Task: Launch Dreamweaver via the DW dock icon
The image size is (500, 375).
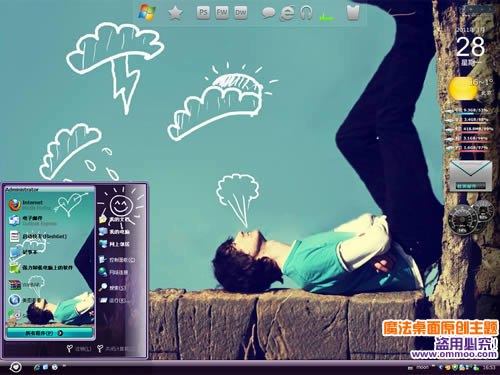Action: point(240,13)
